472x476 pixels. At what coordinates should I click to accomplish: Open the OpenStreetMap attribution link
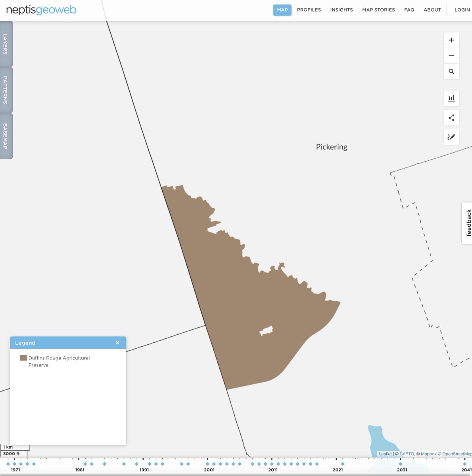pyautogui.click(x=457, y=454)
